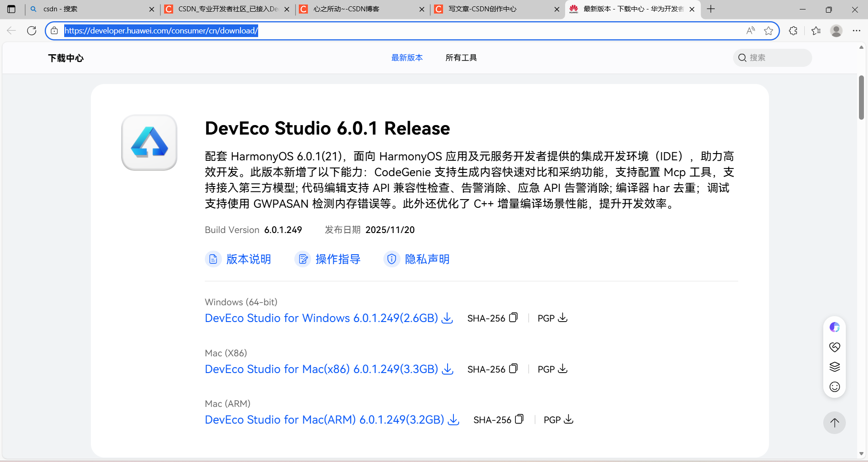Click the release date 2025/11/20
The image size is (868, 462).
click(x=390, y=230)
